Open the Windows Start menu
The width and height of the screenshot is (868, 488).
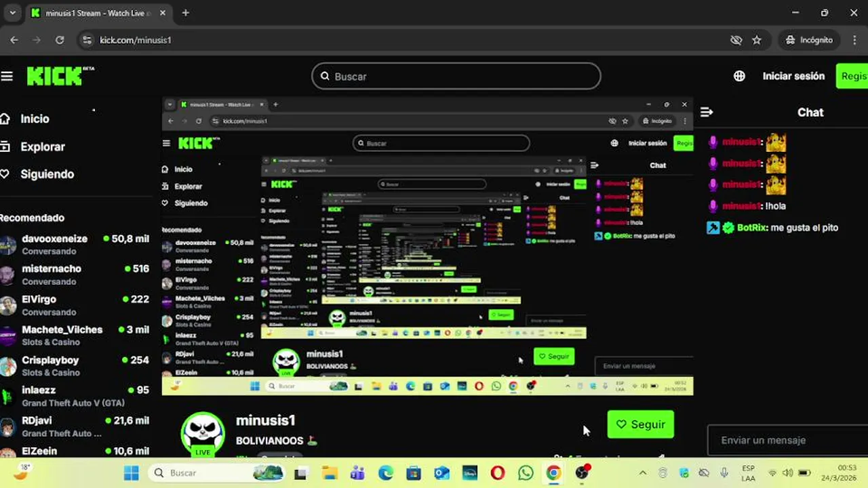pos(132,473)
